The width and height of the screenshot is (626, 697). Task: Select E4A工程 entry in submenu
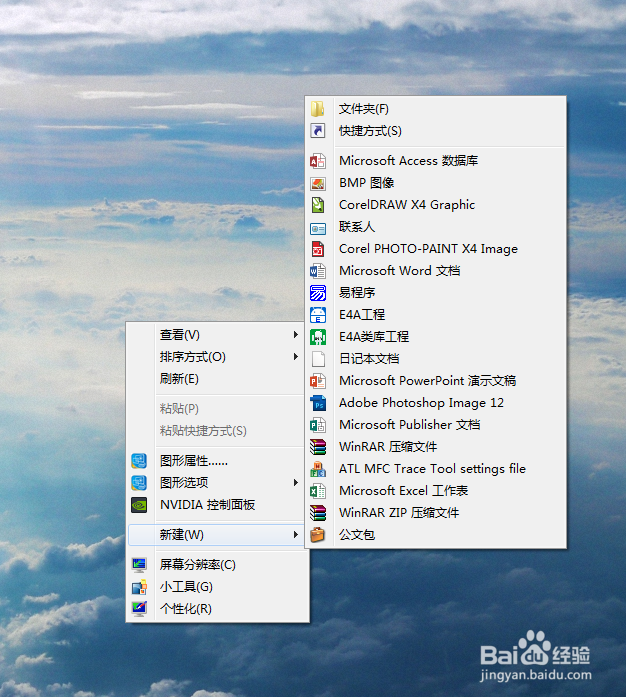click(x=436, y=315)
